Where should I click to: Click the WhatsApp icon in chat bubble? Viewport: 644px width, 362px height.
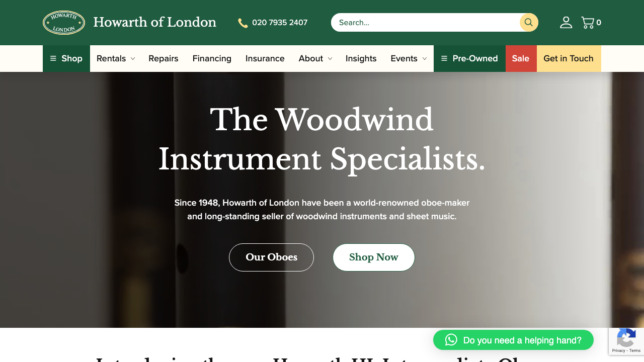coord(451,340)
